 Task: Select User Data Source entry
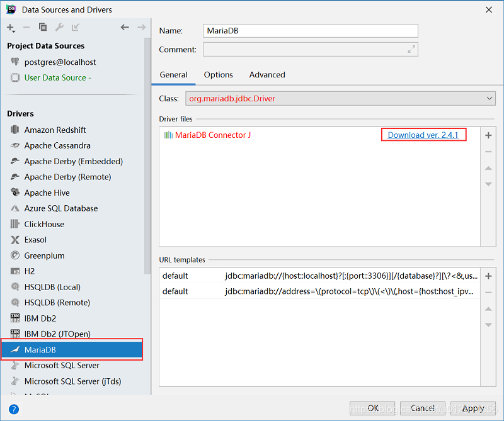coord(57,77)
